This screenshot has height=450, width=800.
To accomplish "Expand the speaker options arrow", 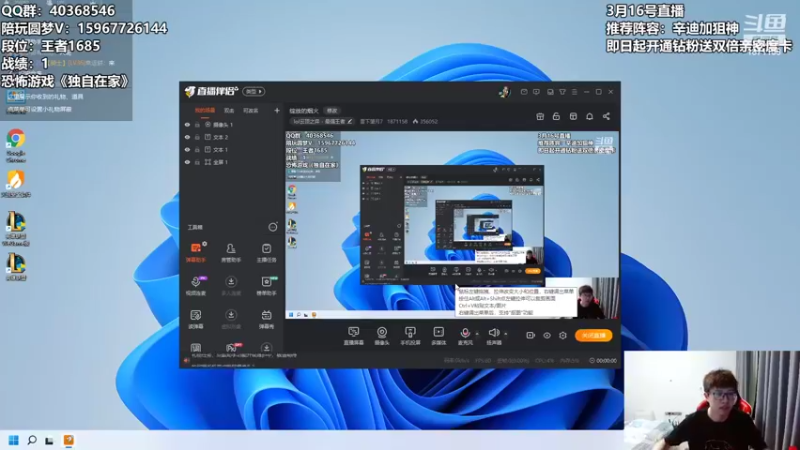I will 506,334.
